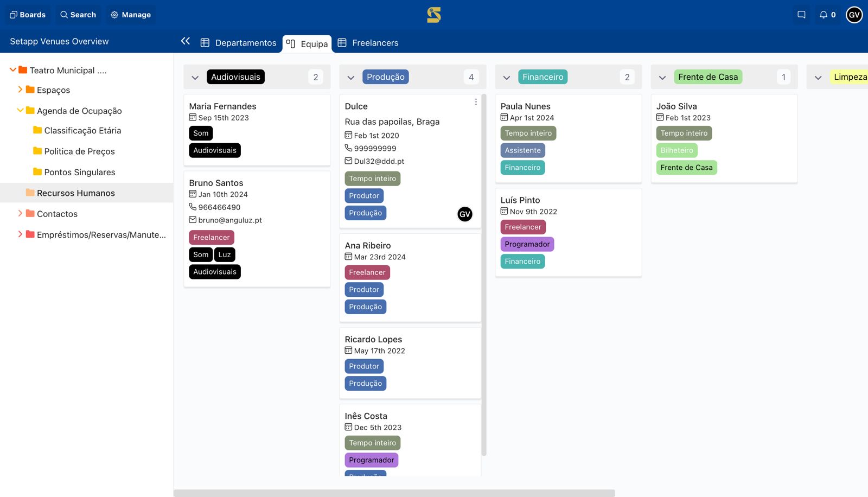Click the Freelancer tag on Bruno Santos's card
The width and height of the screenshot is (868, 497).
pos(212,237)
